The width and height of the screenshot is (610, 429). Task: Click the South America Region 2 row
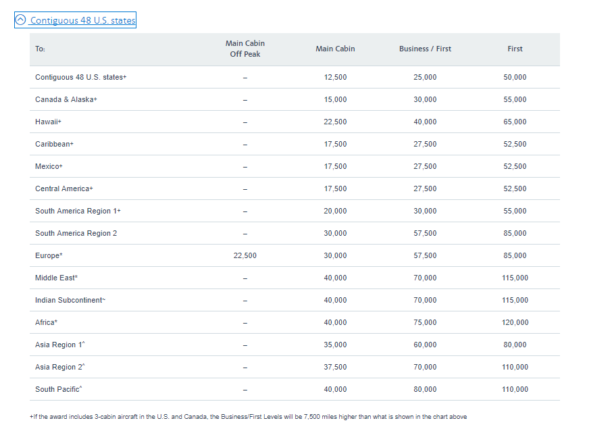tap(294, 233)
